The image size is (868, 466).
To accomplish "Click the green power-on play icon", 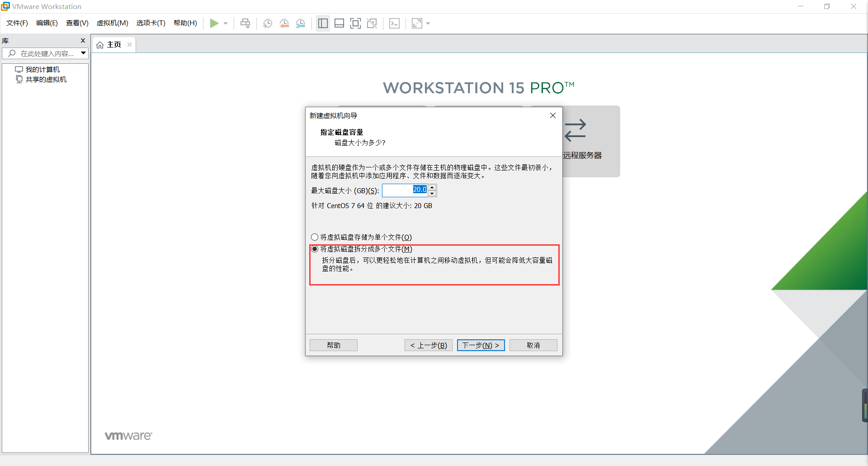I will [x=214, y=23].
